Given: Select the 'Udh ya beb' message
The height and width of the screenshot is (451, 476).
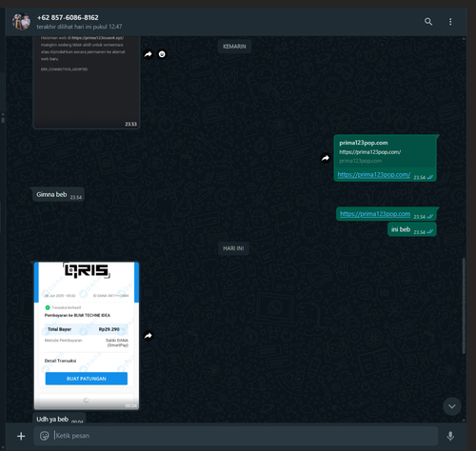Looking at the screenshot, I should tap(59, 418).
